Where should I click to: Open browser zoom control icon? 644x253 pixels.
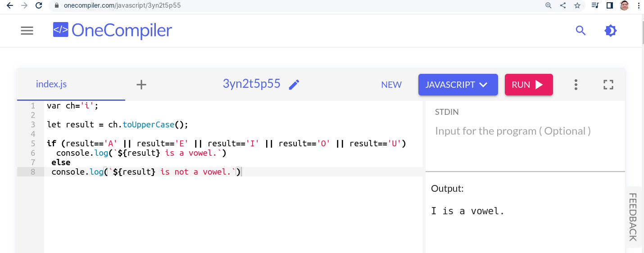548,6
